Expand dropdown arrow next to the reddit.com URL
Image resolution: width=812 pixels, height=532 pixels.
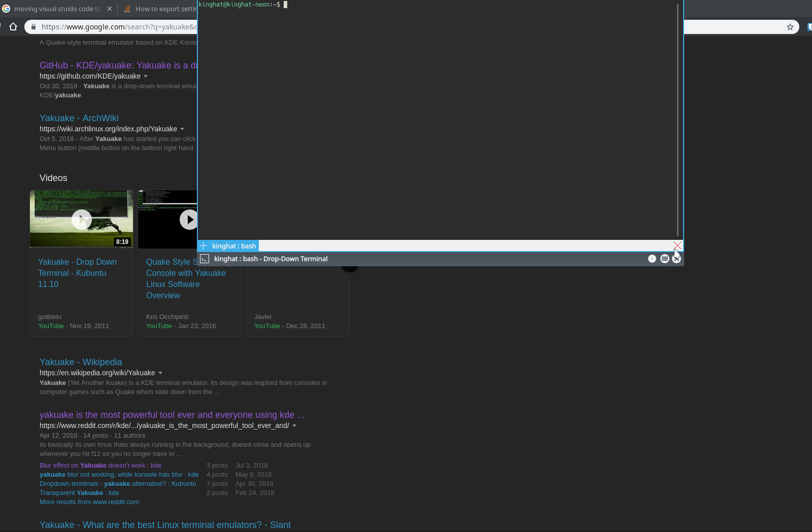pyautogui.click(x=294, y=426)
